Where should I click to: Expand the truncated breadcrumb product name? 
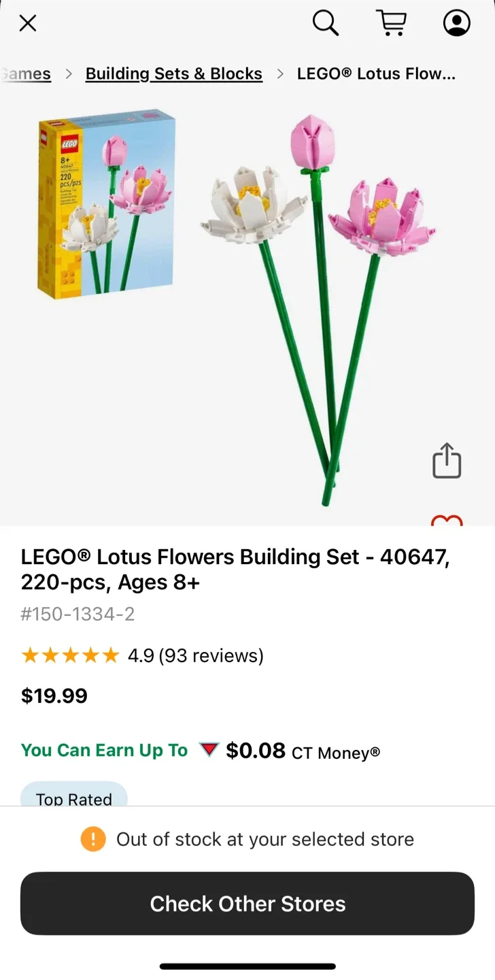pos(379,73)
